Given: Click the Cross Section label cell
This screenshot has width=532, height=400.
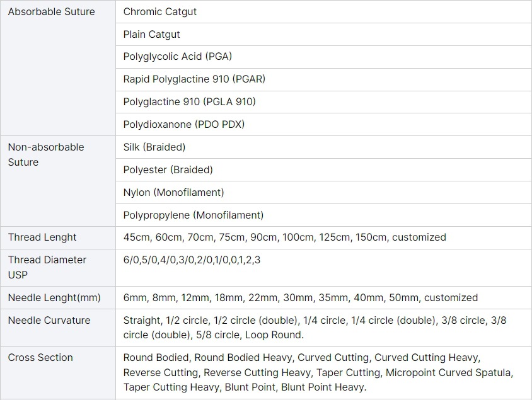Looking at the screenshot, I should 58,373.
